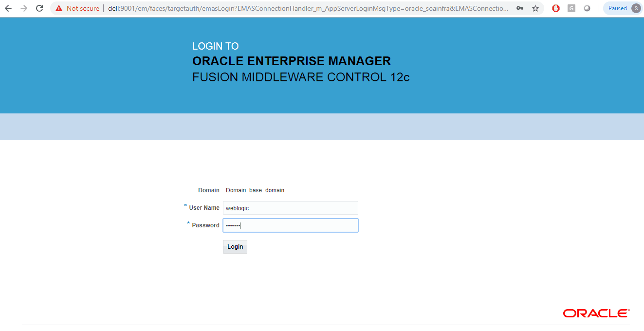Click the Not secure warning triangle

[x=59, y=8]
